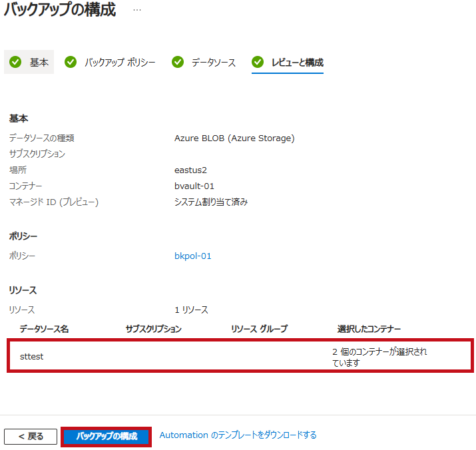
Task: Click the リソース section heading
Action: (x=23, y=290)
